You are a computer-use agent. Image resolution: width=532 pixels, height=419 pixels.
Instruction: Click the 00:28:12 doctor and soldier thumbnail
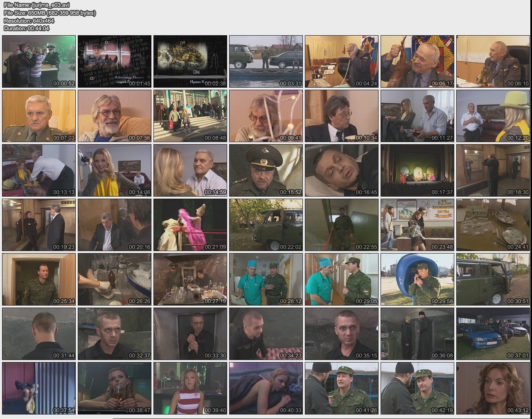[266, 279]
